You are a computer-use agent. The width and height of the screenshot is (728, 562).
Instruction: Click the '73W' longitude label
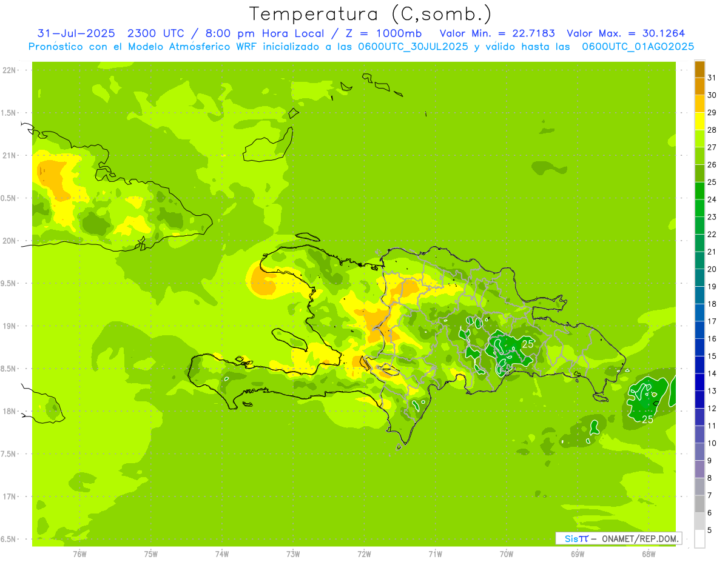pos(293,554)
